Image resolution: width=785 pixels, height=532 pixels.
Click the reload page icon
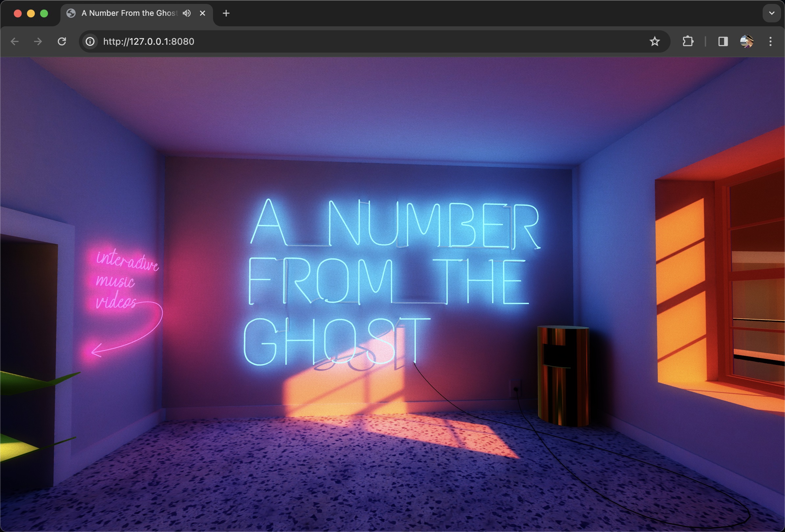pyautogui.click(x=62, y=41)
